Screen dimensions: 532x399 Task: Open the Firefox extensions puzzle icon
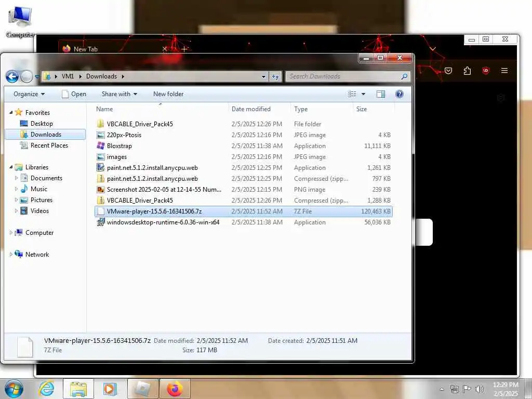467,71
